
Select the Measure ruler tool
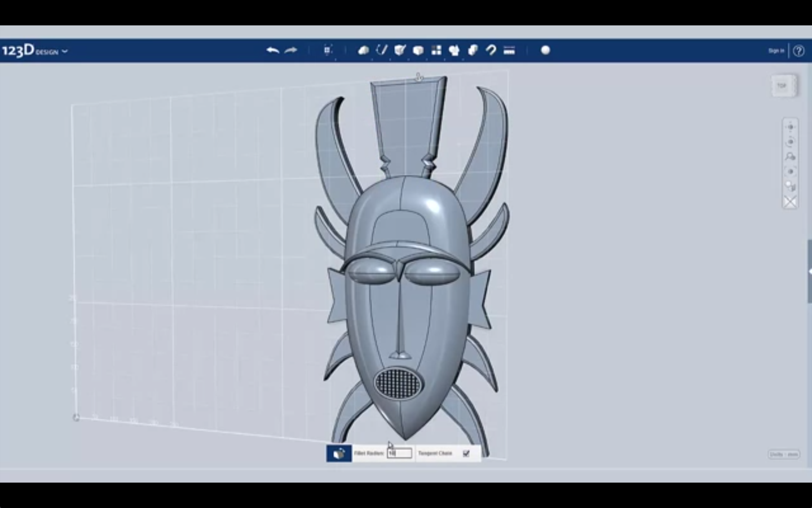(509, 50)
